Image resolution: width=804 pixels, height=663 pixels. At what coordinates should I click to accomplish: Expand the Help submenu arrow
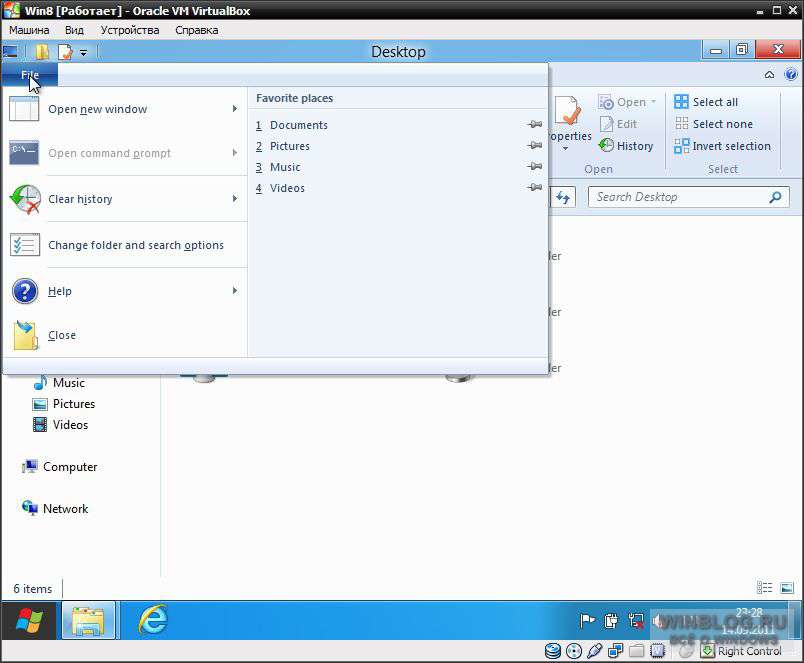234,290
